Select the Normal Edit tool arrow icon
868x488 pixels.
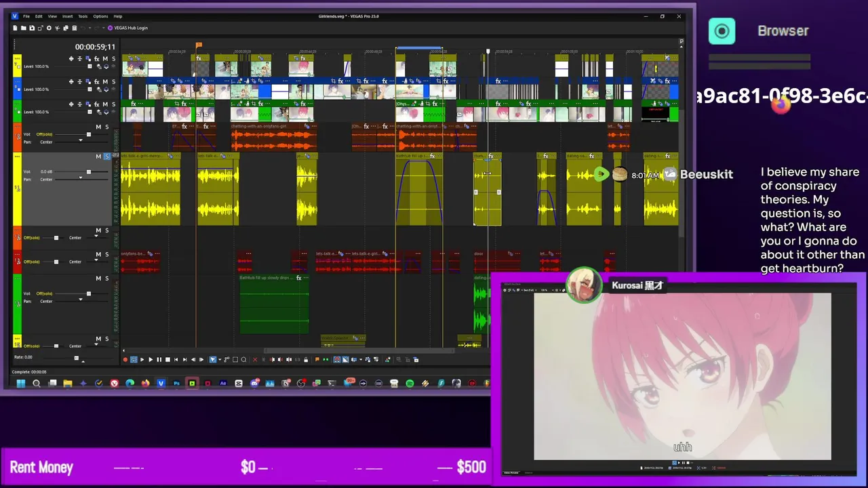click(x=212, y=359)
